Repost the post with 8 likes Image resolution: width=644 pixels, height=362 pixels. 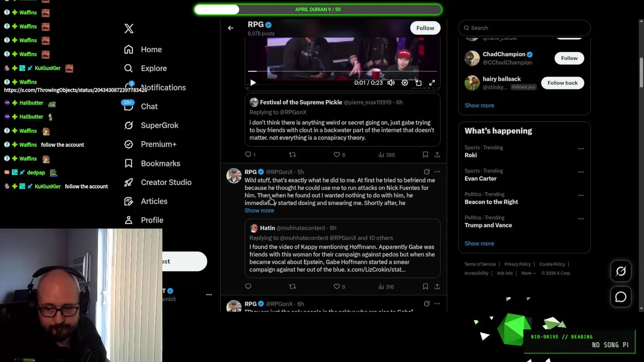pos(292,155)
